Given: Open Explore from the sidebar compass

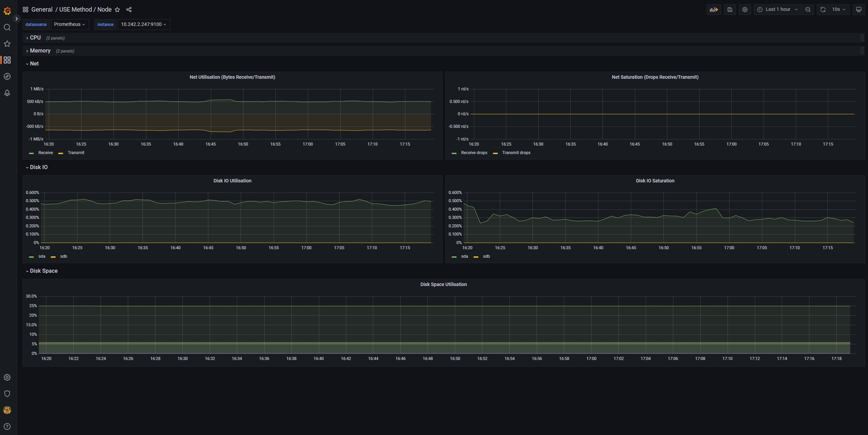Looking at the screenshot, I should pos(7,76).
